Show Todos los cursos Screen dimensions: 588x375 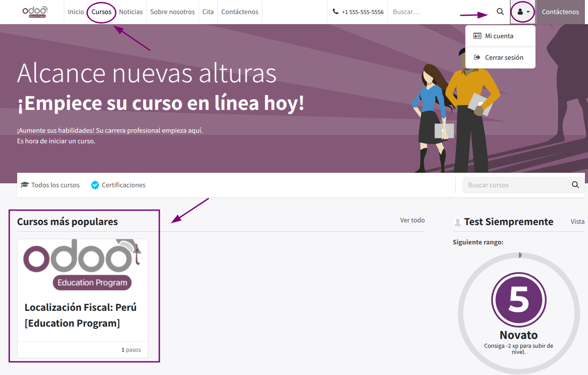pyautogui.click(x=50, y=185)
